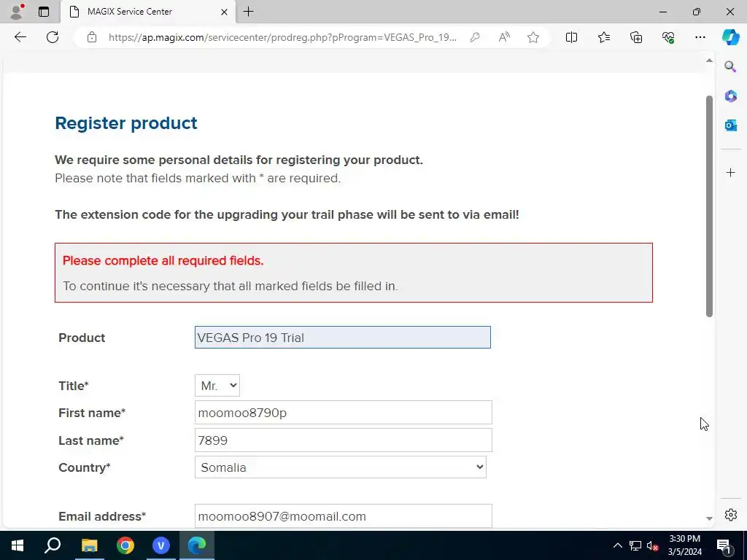The height and width of the screenshot is (560, 747).
Task: Open the browser profile icon
Action: (16, 12)
